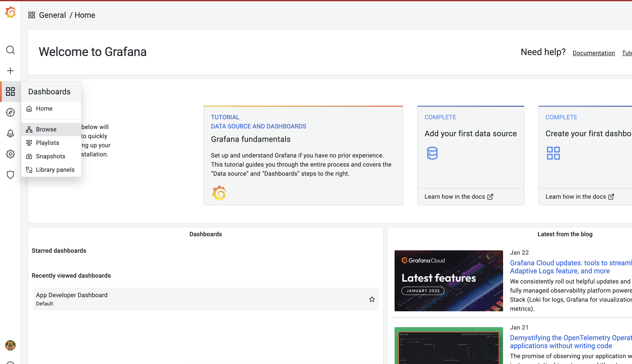
Task: Click the Latest from the blog panel title
Action: pos(565,234)
